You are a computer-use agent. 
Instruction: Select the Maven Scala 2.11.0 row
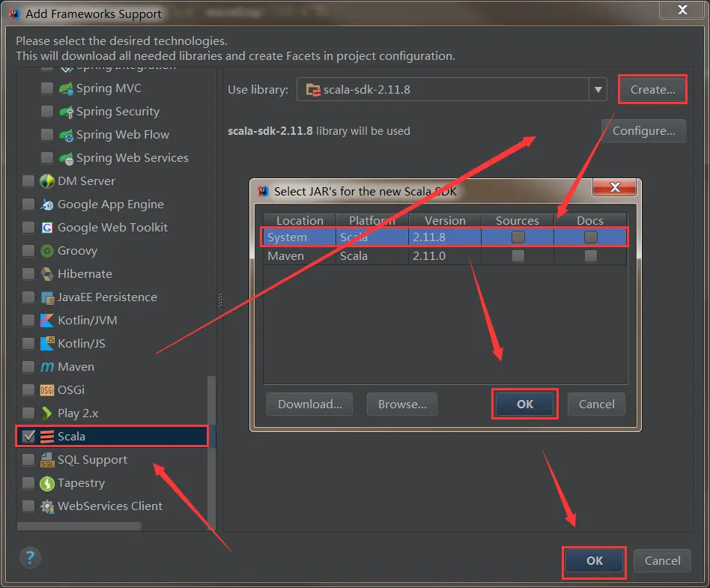(445, 256)
